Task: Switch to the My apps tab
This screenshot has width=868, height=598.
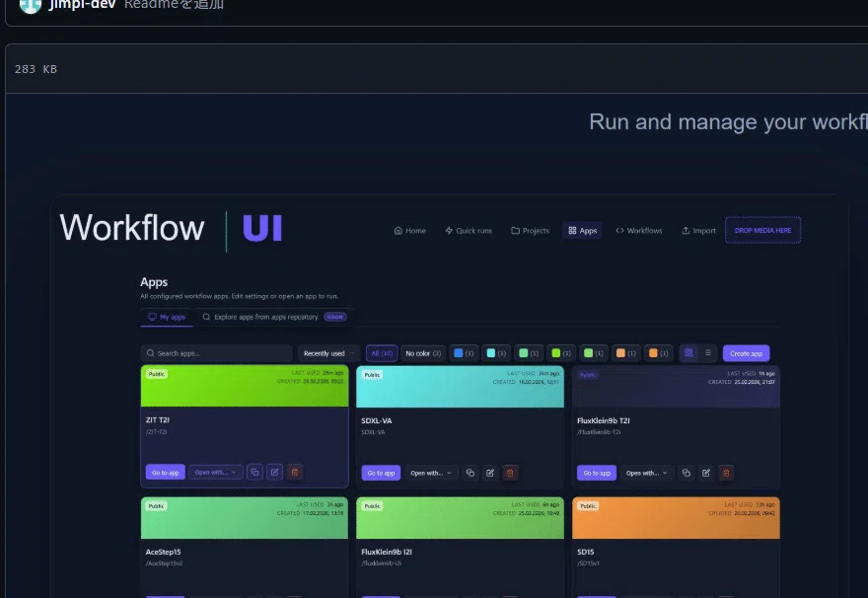Action: point(167,318)
